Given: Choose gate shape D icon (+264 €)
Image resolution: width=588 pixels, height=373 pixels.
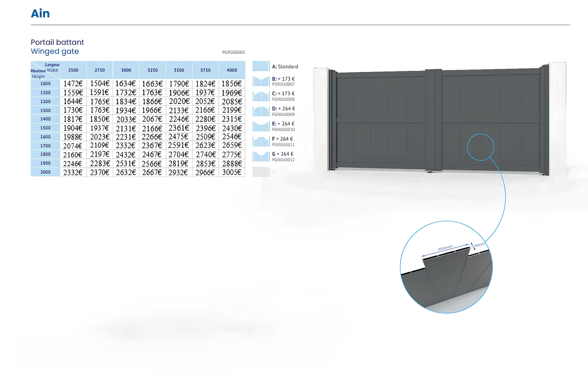Looking at the screenshot, I should (261, 111).
